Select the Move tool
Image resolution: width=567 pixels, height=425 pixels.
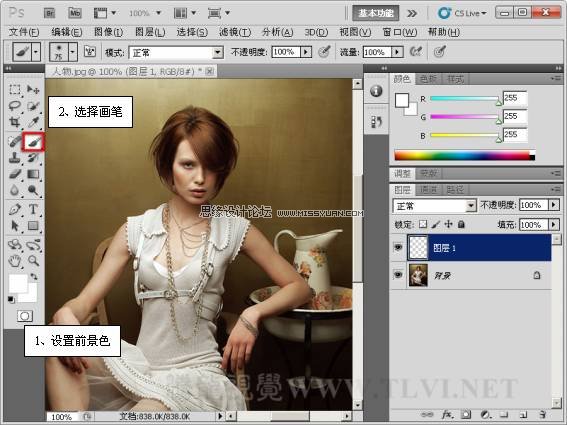(33, 89)
